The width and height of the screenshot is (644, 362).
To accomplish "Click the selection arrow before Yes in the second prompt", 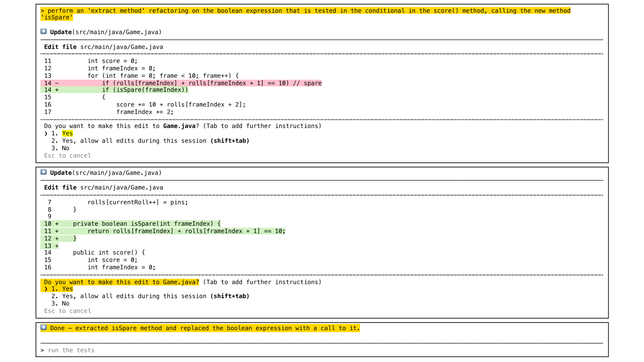I will coord(46,289).
